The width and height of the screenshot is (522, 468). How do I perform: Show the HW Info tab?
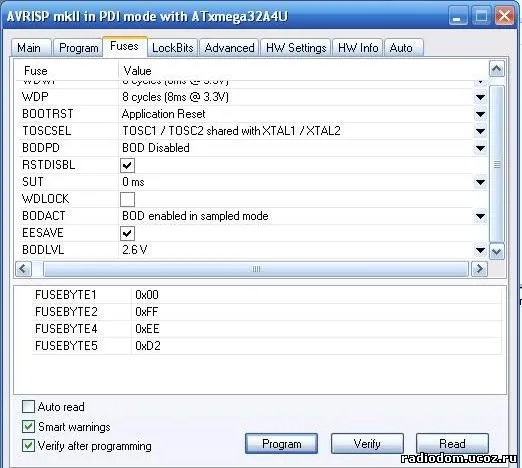358,48
